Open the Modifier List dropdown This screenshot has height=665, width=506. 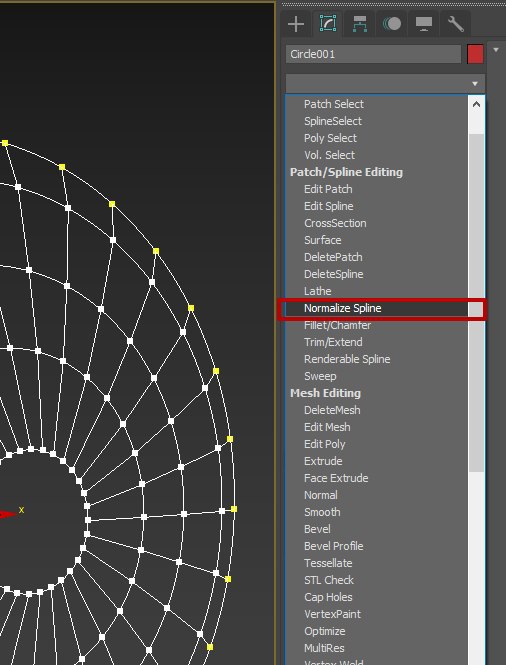[385, 84]
